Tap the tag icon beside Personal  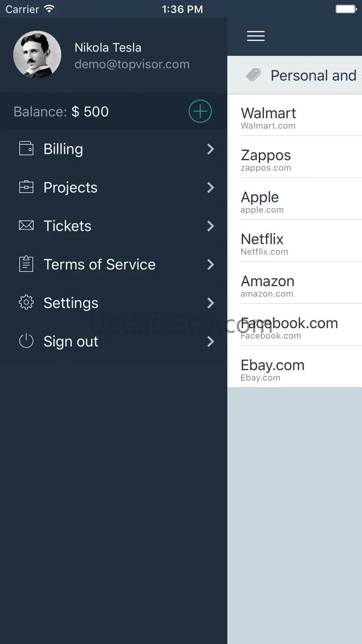[253, 75]
